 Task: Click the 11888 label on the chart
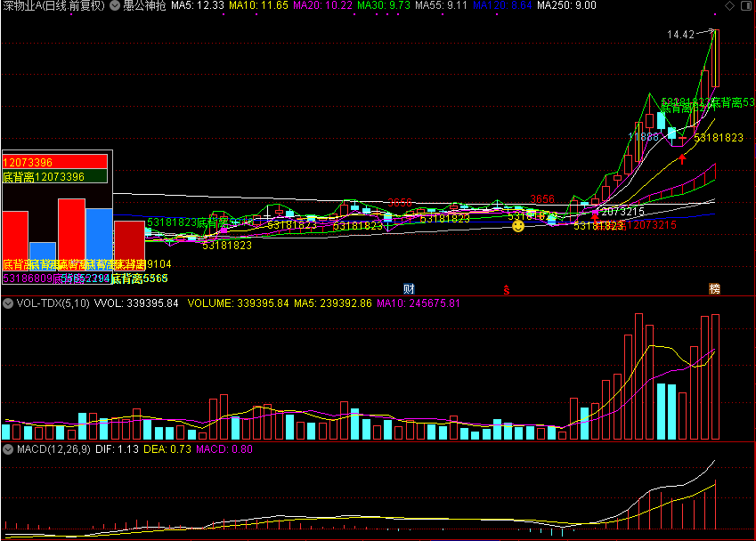644,137
